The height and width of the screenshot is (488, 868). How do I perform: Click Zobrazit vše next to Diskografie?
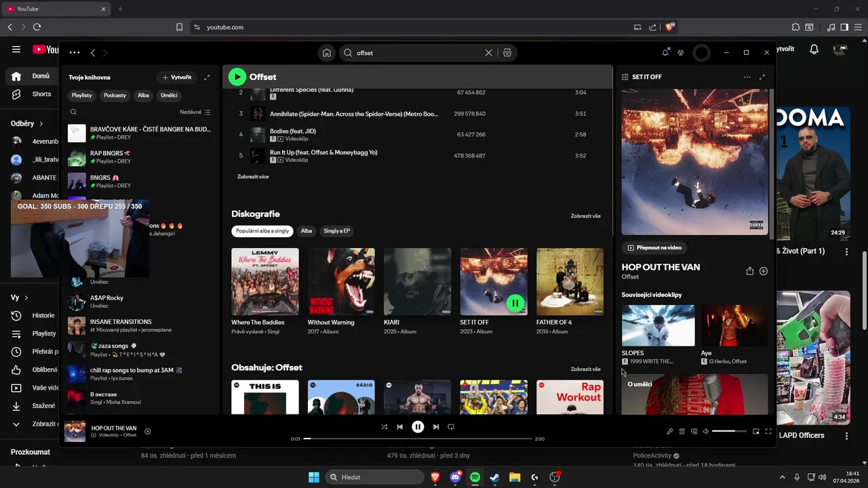coord(585,216)
